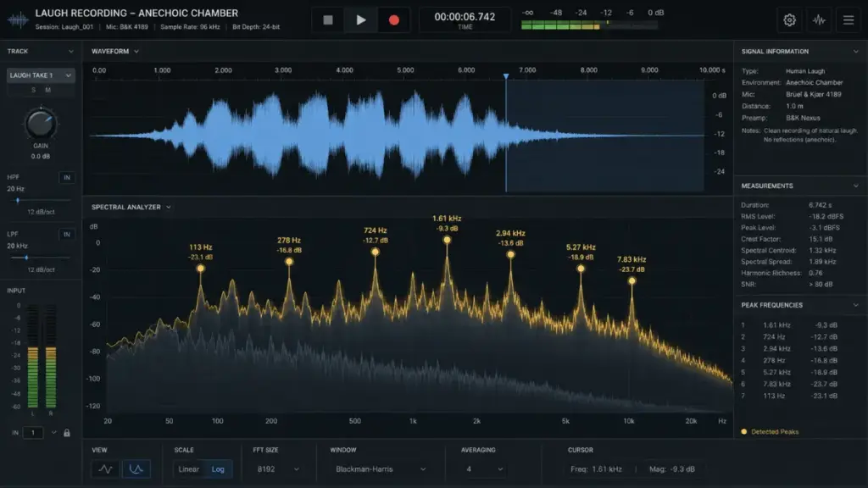Adjust the LPF 20 kHz slider handle
This screenshot has width=868, height=488.
click(x=26, y=258)
